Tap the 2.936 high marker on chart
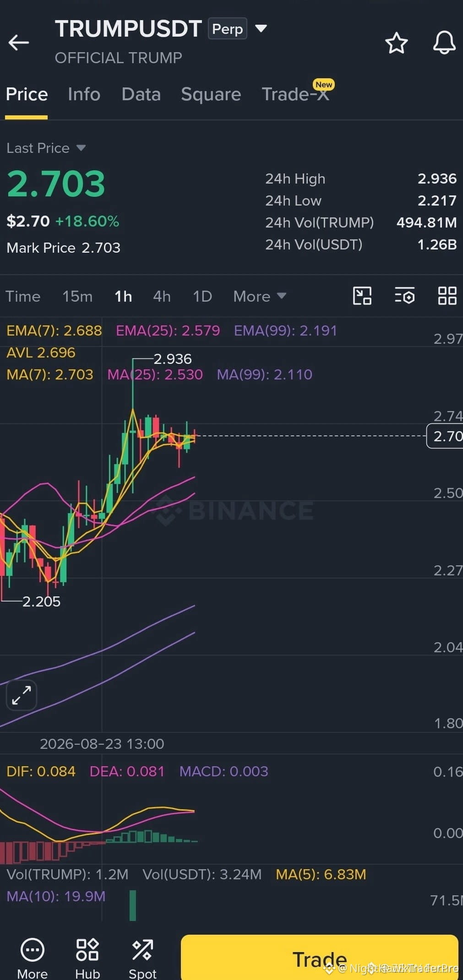Viewport: 463px width, 980px height. [172, 359]
